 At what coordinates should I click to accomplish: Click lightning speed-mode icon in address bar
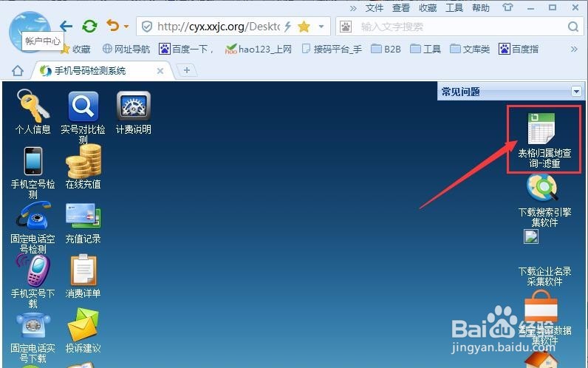[288, 27]
